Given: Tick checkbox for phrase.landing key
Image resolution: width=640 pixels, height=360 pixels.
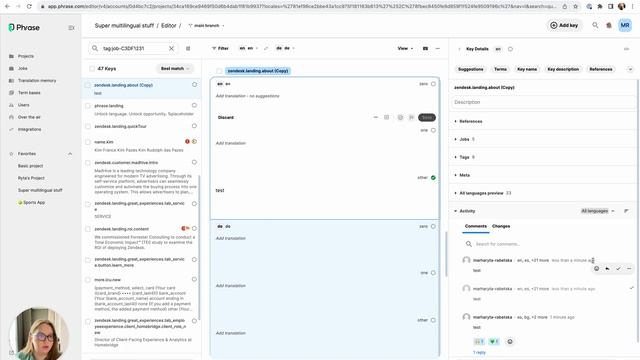Looking at the screenshot, I should pos(88,106).
